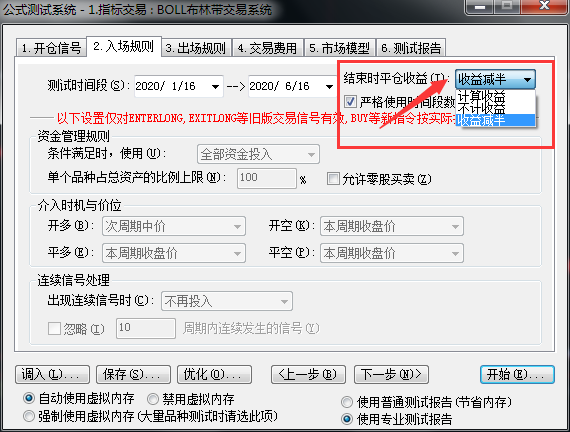
Task: Enable the 允许零股买卖 checkbox
Action: [333, 179]
